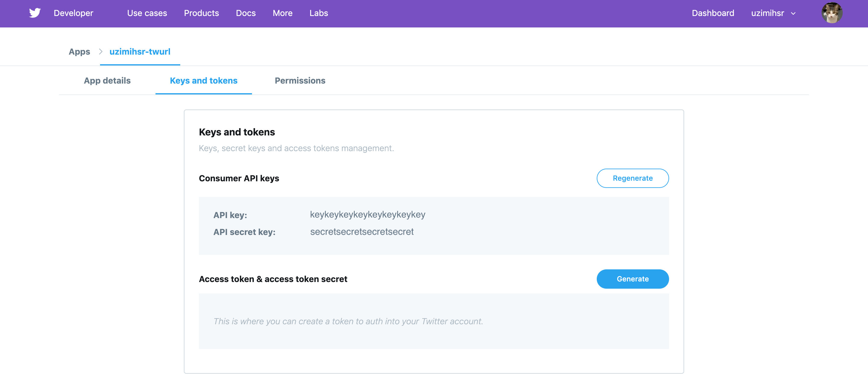868x387 pixels.
Task: Switch to the App details tab
Action: coord(107,81)
